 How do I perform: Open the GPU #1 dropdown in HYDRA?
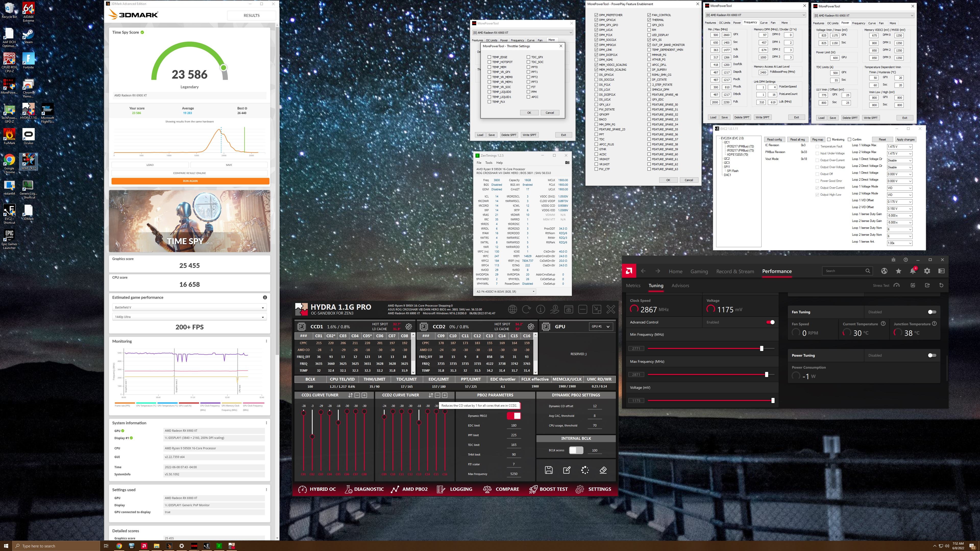click(x=601, y=327)
